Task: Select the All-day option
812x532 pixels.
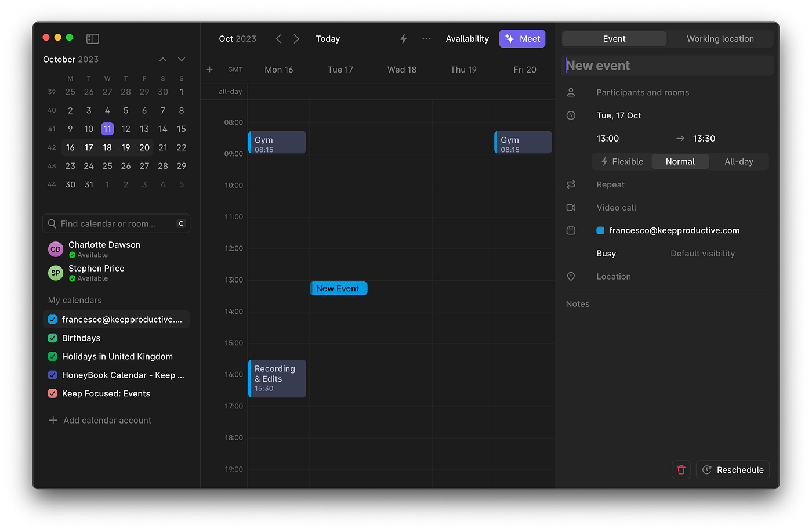Action: click(738, 161)
